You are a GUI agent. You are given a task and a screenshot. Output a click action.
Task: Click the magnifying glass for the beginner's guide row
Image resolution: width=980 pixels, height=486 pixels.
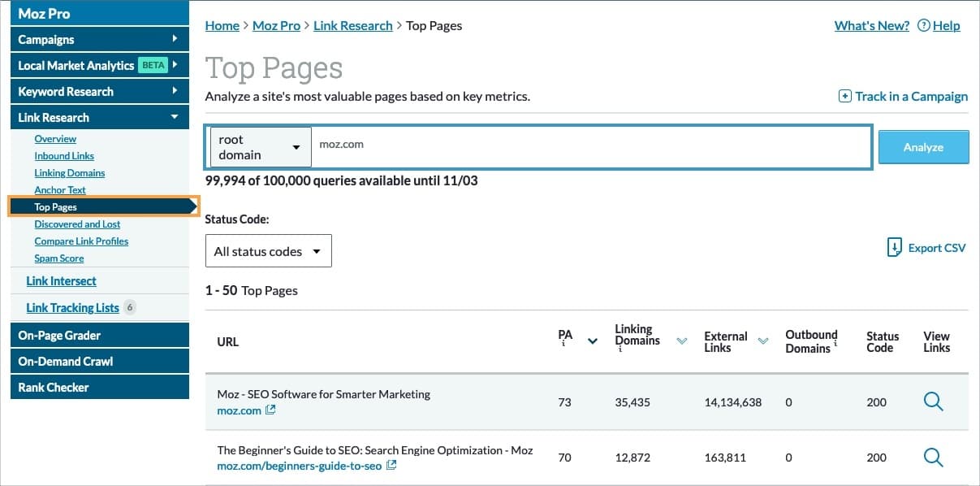[x=933, y=457]
